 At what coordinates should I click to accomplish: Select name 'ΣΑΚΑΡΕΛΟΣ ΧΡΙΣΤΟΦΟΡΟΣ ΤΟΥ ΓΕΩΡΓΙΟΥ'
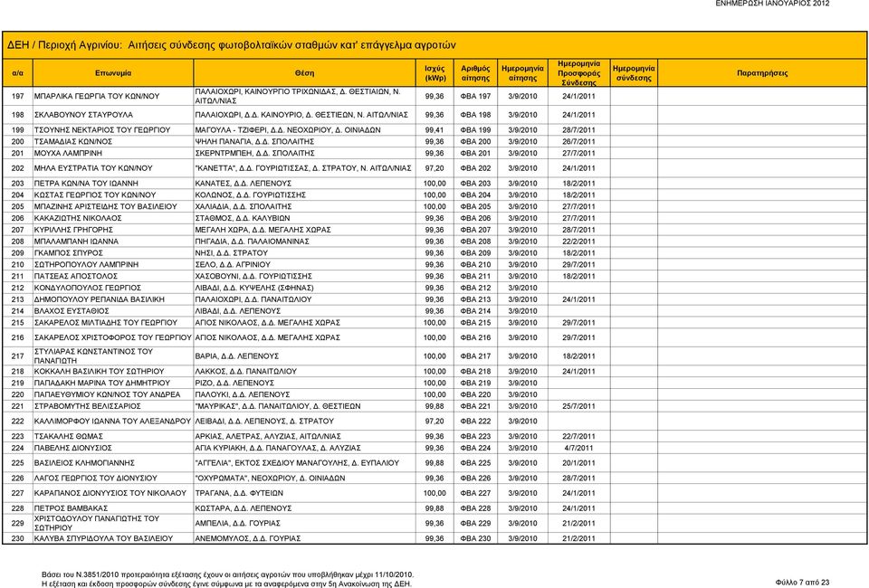pyautogui.click(x=113, y=337)
